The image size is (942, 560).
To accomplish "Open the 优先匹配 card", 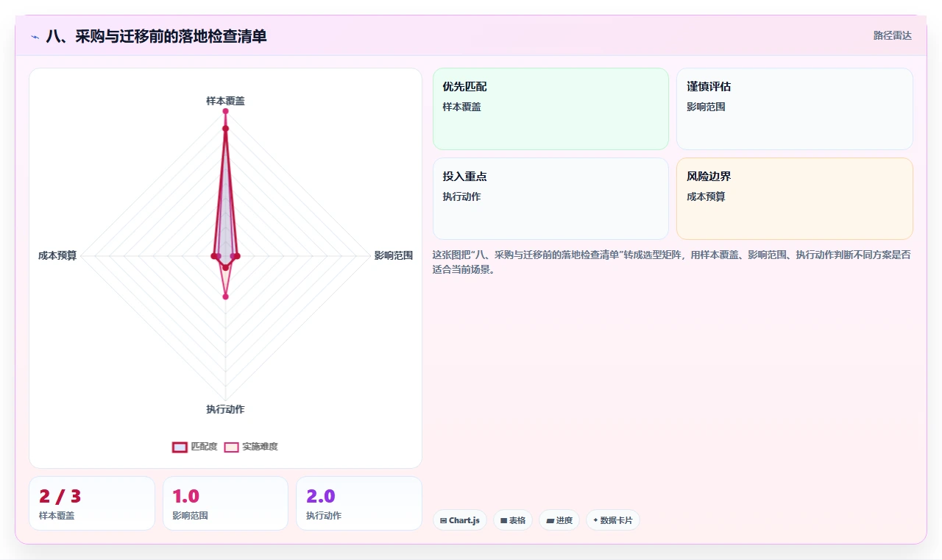I will pos(550,109).
